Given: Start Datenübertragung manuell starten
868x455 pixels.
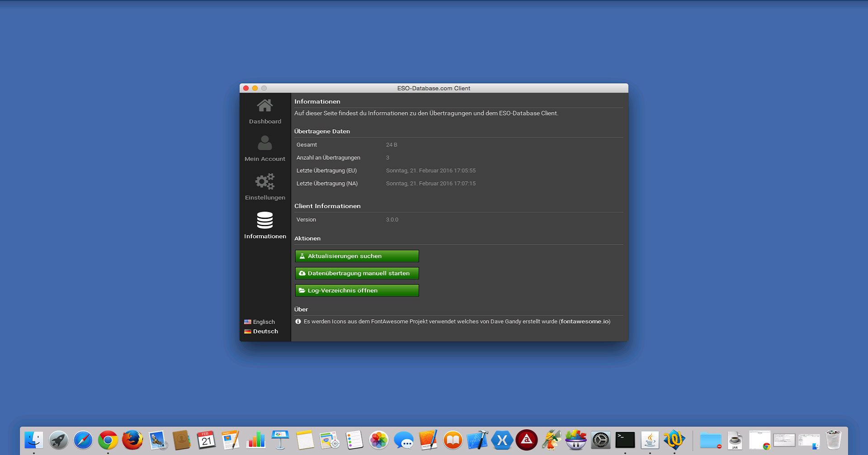Looking at the screenshot, I should [357, 273].
